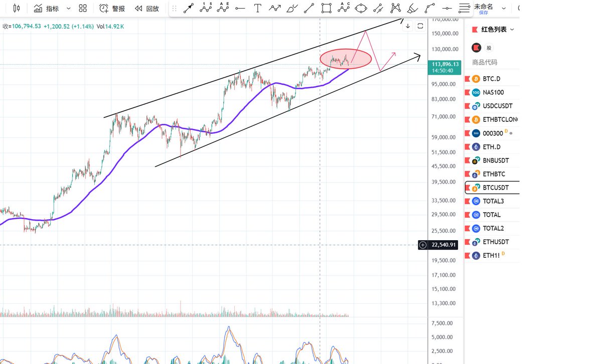Select TOTAL3 in the watchlist
Screen dimensions: 602x364
click(492, 201)
